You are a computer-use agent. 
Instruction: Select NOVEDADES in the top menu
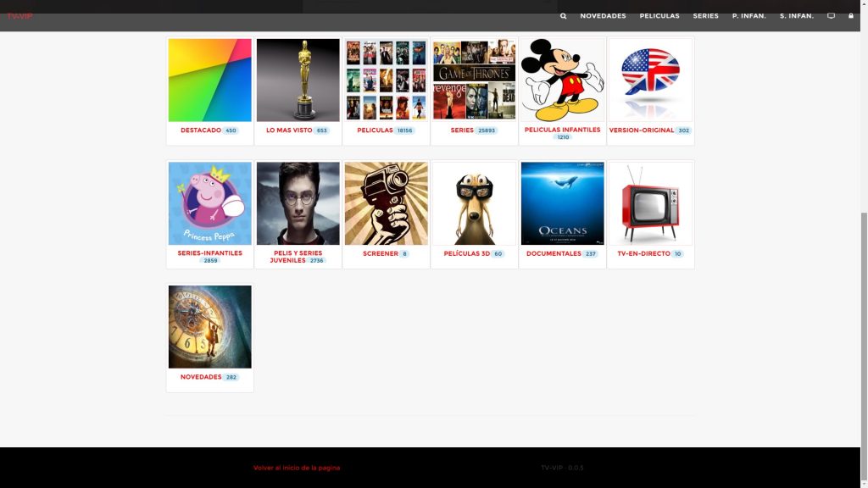[x=603, y=15]
